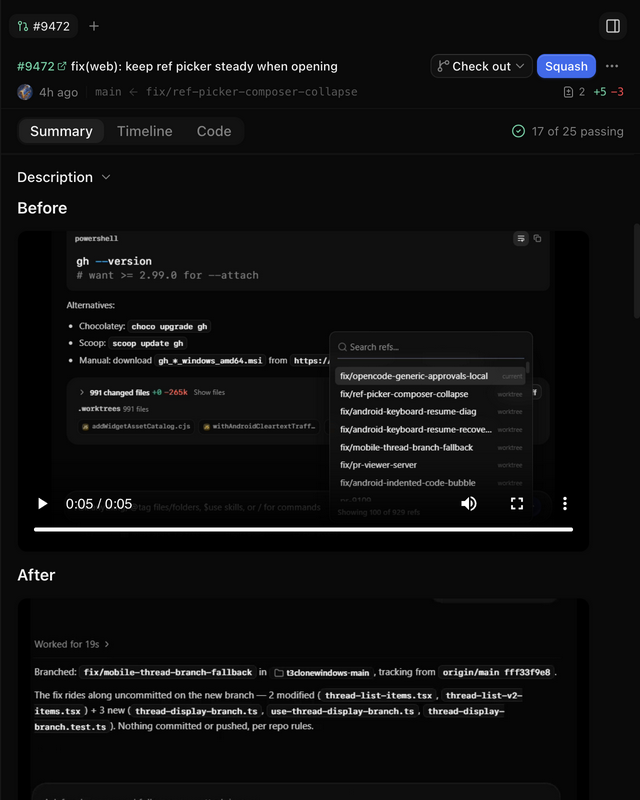
Task: Seek on the Before video progress bar
Action: coord(303,530)
